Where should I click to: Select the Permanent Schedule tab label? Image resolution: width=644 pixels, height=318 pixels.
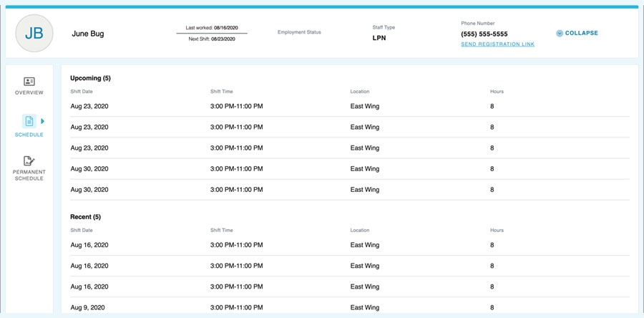pos(29,175)
